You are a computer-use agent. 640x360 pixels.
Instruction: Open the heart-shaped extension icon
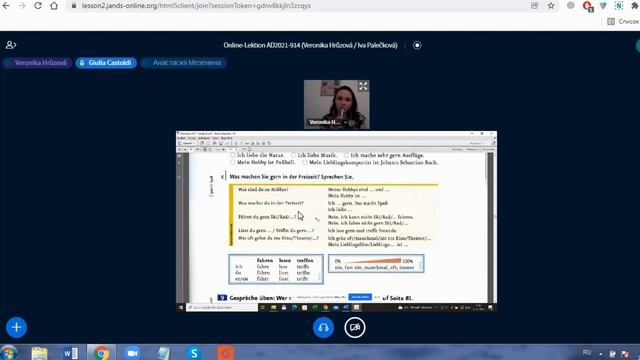(603, 6)
